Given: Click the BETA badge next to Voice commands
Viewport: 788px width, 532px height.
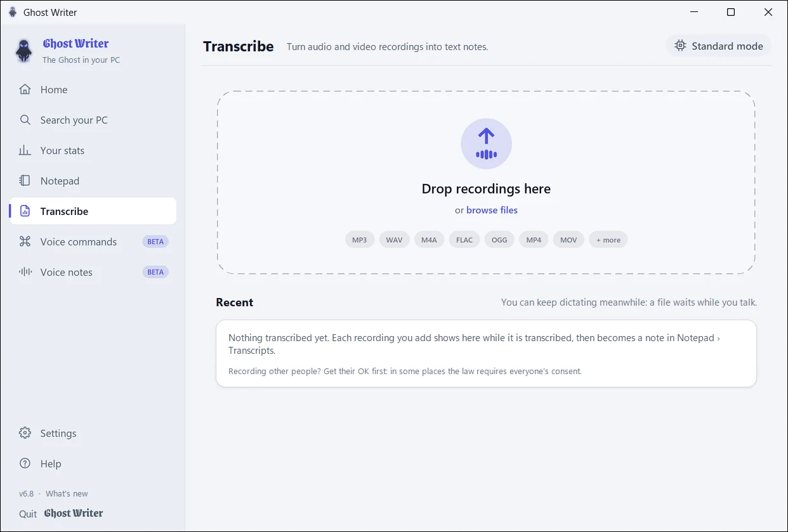Looking at the screenshot, I should (155, 242).
